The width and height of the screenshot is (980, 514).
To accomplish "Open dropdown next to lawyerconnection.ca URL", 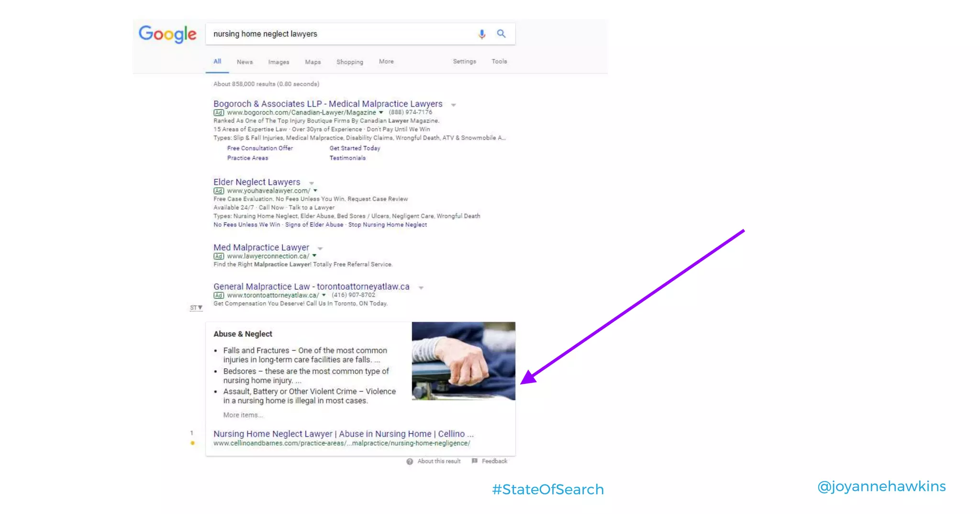I will pos(314,256).
